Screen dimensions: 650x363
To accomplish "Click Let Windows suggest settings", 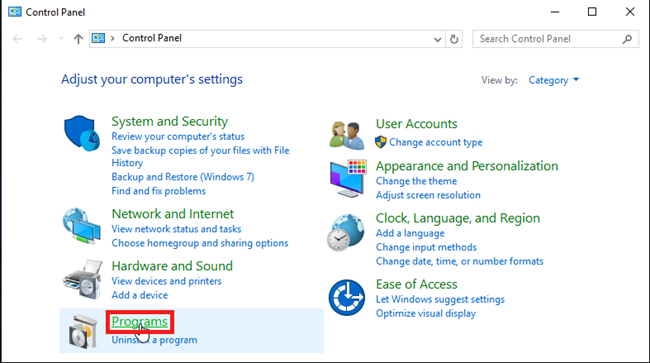I will [440, 299].
